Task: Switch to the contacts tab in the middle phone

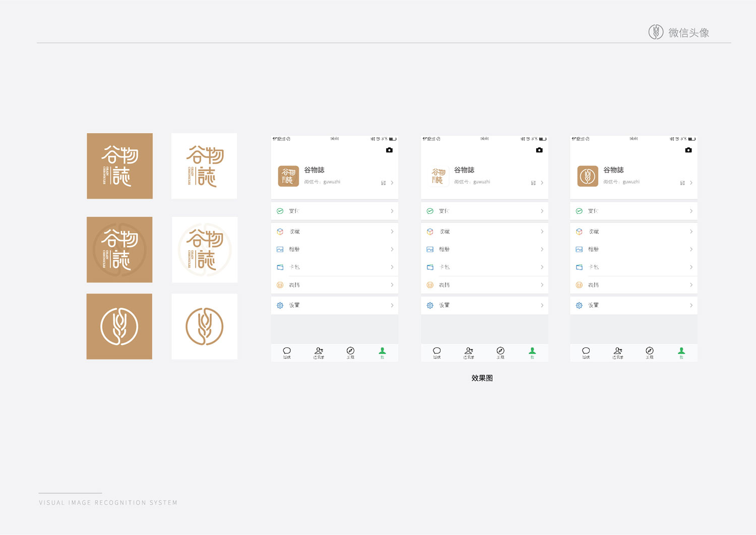Action: [469, 352]
